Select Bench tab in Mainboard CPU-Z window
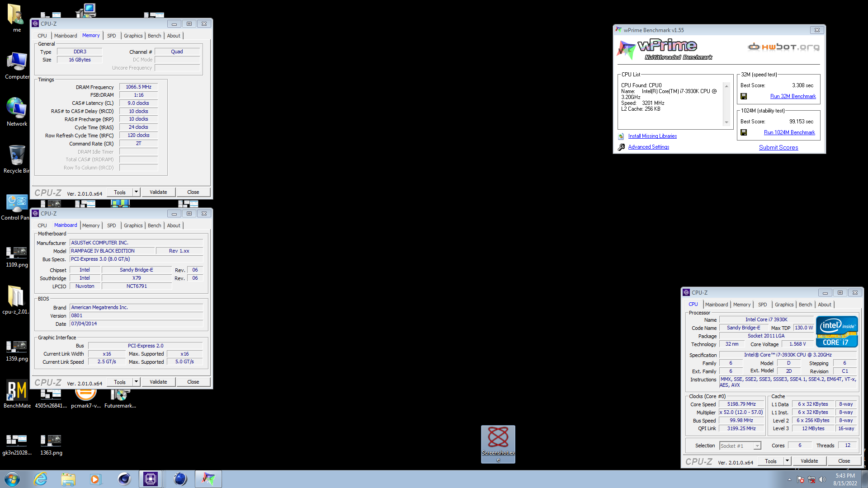This screenshot has height=488, width=868. [154, 225]
